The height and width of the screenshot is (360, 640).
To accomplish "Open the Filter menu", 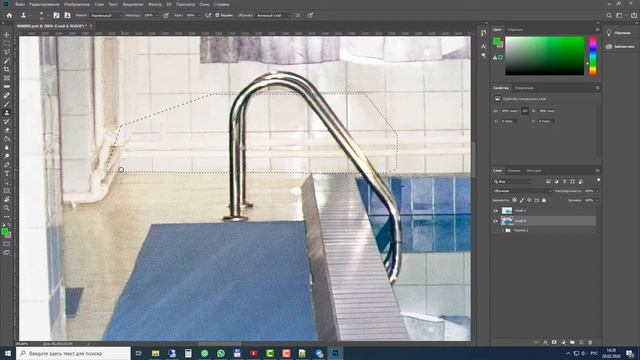I will 155,4.
